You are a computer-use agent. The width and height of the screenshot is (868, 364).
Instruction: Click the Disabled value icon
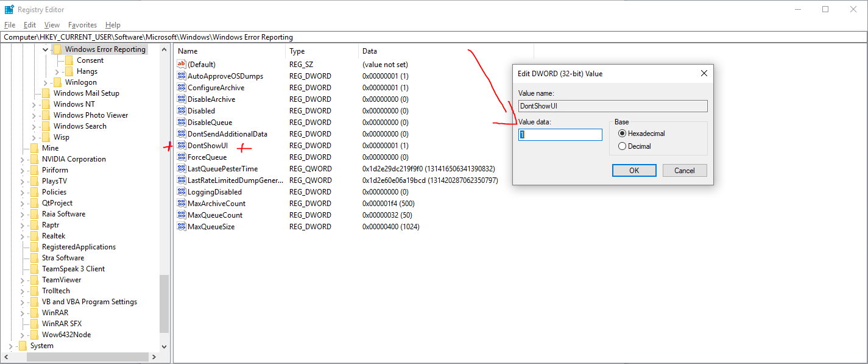tap(181, 110)
